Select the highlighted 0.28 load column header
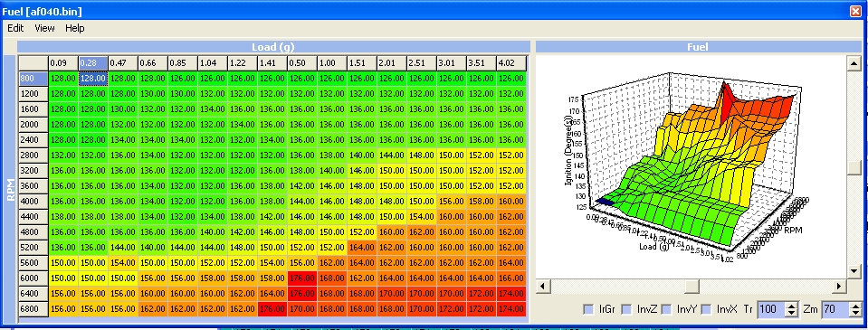 pos(93,63)
